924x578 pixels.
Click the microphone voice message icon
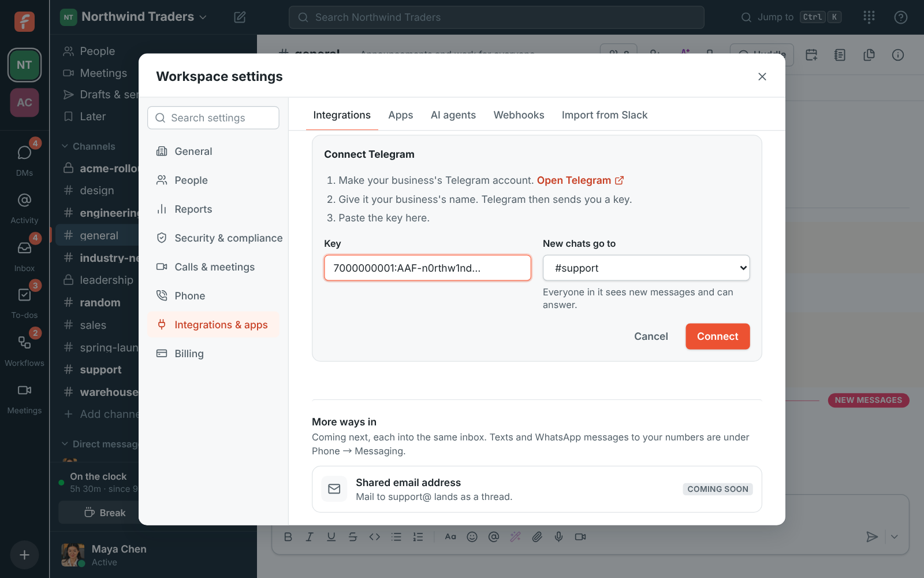tap(559, 537)
